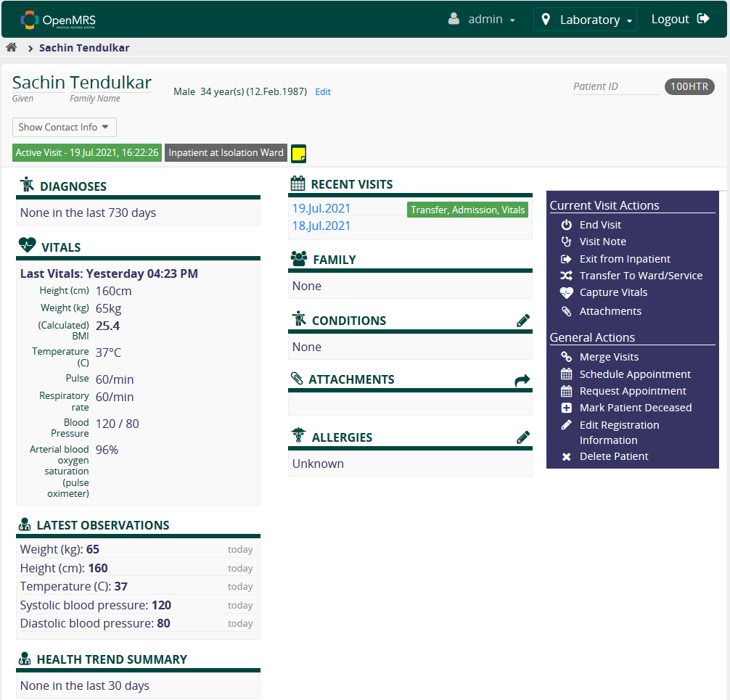Screen dimensions: 730x700
Task: Click the OpenMRS logo
Action: [58, 20]
